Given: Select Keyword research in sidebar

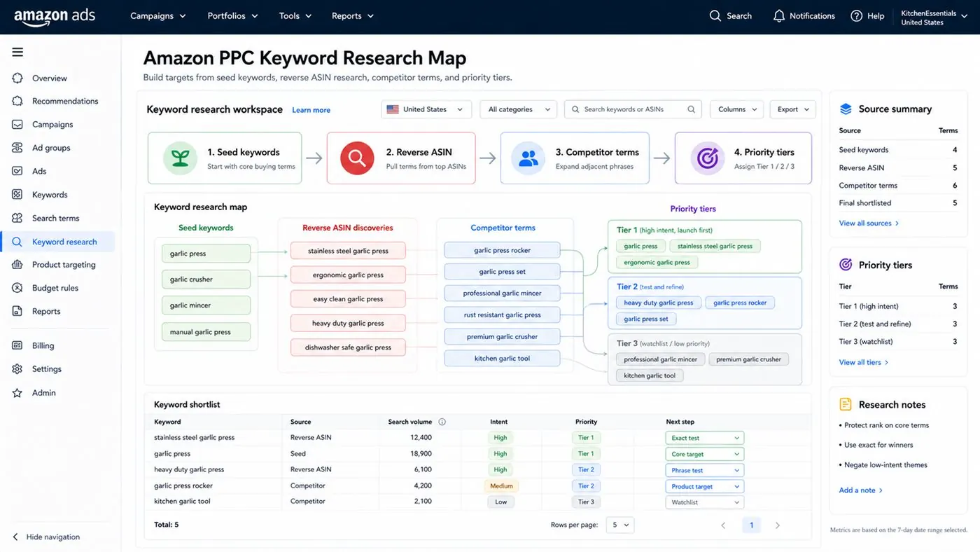Looking at the screenshot, I should click(58, 242).
